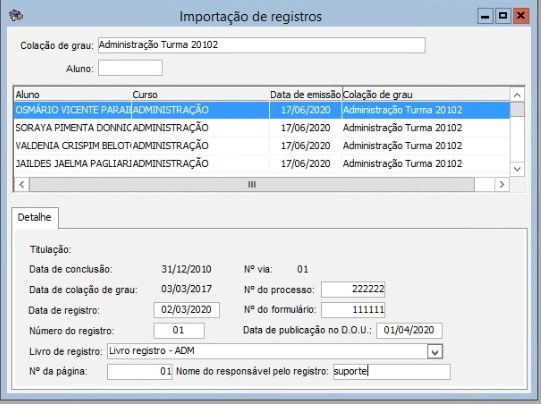Open the Livro de registro dropdown arrow
The height and width of the screenshot is (404, 541).
[435, 352]
